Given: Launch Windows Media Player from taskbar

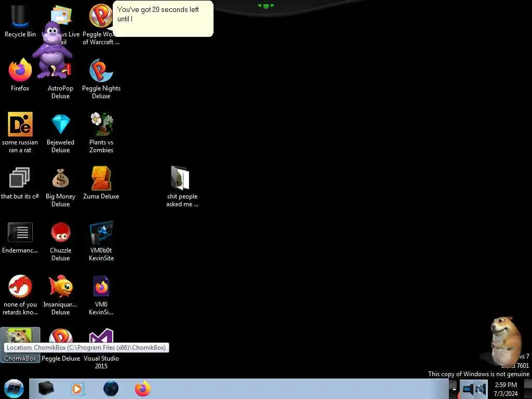Looking at the screenshot, I should [x=77, y=389].
